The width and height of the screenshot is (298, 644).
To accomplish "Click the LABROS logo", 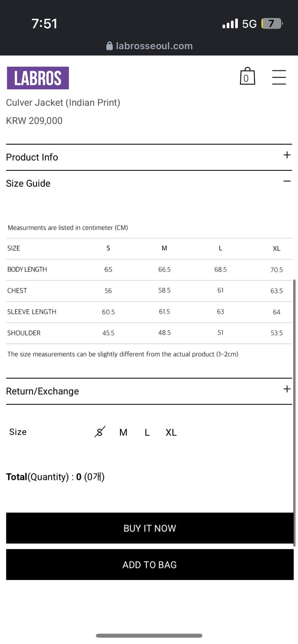I will pos(38,78).
